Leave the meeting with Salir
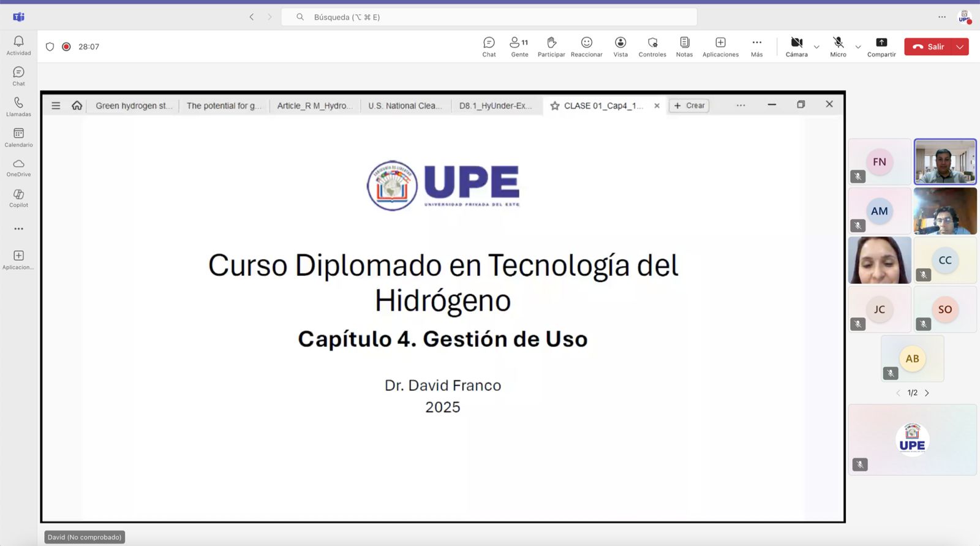 coord(929,47)
